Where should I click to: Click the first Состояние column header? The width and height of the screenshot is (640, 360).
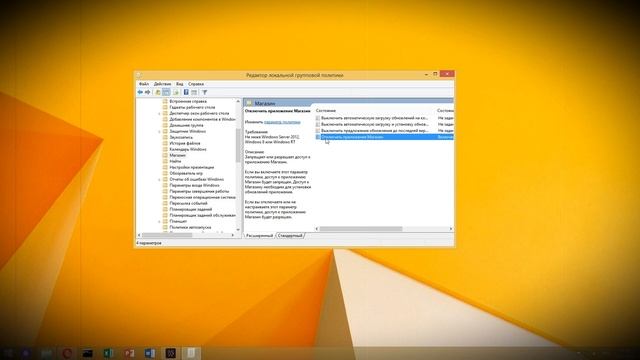pos(326,111)
